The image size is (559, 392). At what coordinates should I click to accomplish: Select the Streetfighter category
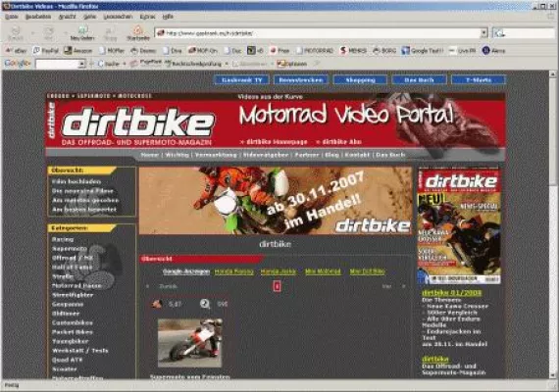[x=73, y=295]
